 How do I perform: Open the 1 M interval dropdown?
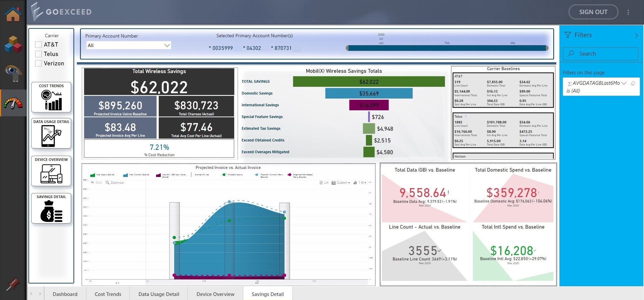click(x=360, y=183)
